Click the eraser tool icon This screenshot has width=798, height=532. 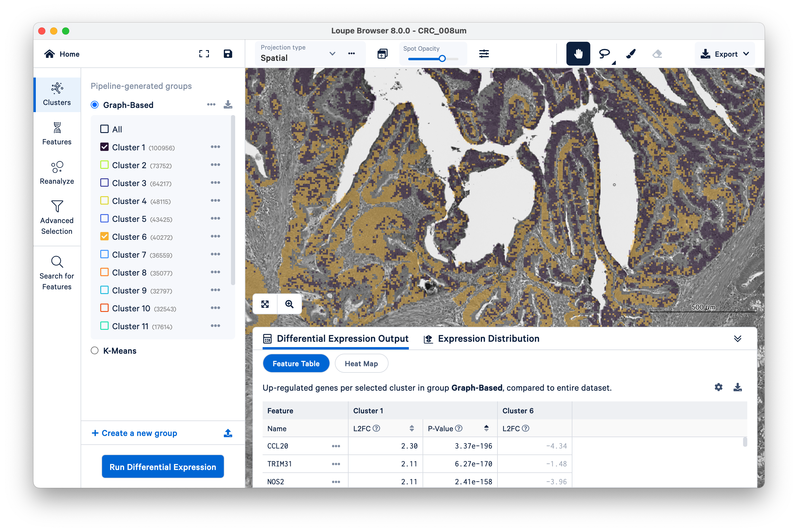657,54
